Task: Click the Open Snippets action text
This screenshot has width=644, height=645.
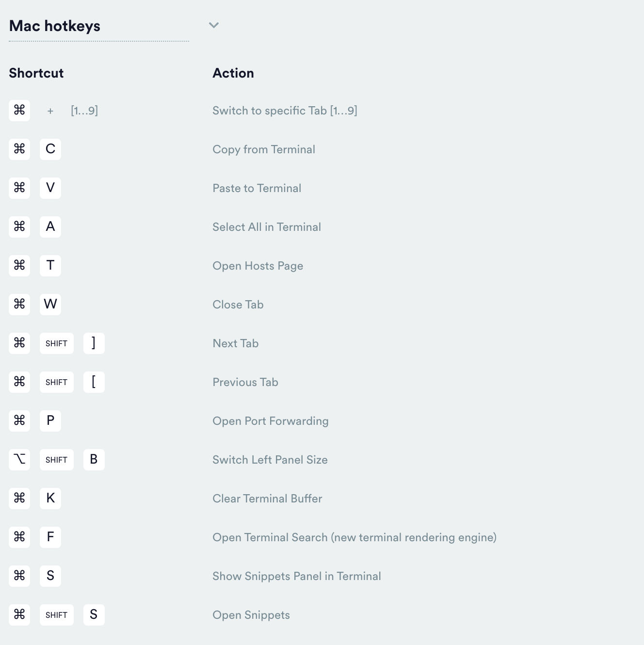Action: click(x=251, y=615)
